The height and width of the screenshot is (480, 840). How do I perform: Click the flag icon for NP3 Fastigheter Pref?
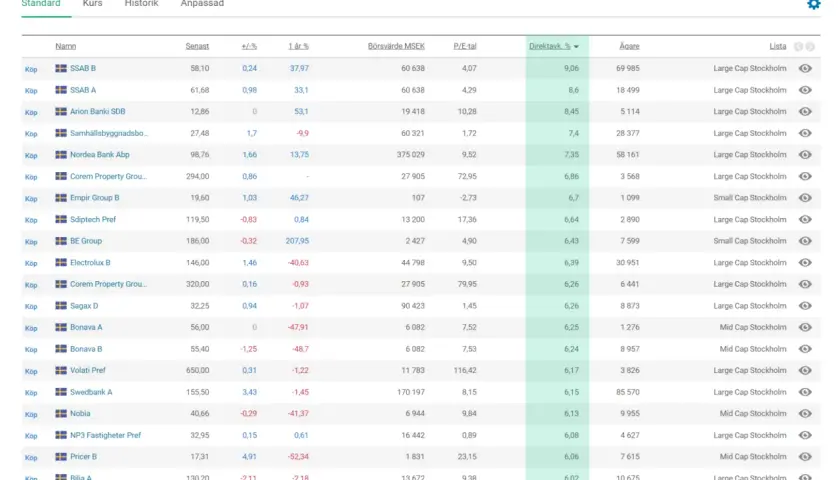click(61, 435)
